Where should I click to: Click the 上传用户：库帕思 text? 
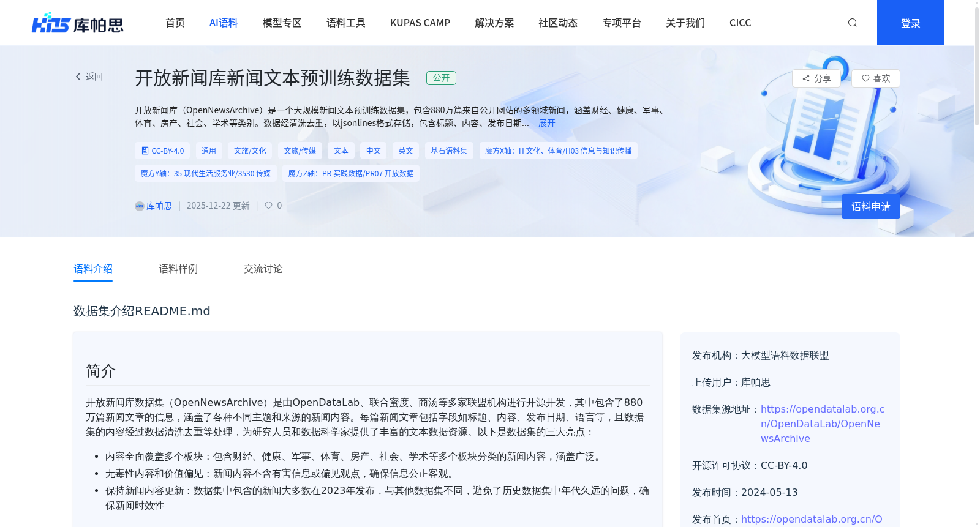pos(731,383)
